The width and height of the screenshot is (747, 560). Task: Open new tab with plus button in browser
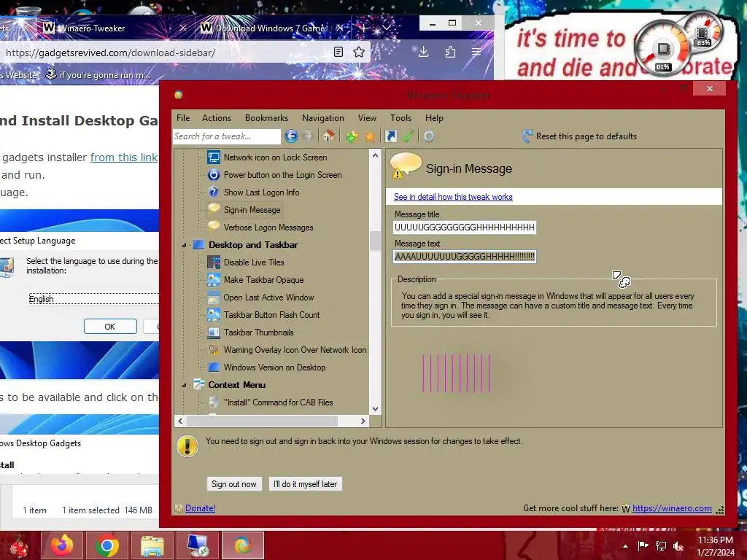tap(363, 28)
